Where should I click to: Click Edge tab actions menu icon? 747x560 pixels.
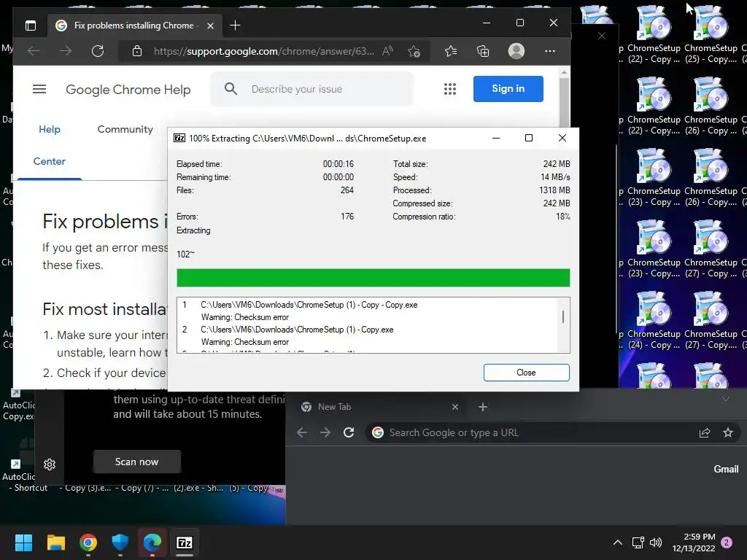[x=31, y=26]
